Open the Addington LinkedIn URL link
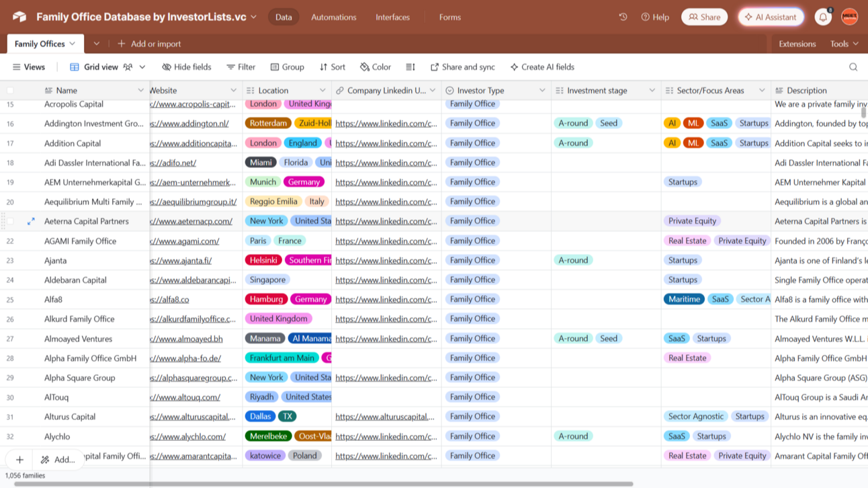The width and height of the screenshot is (868, 488). click(386, 124)
